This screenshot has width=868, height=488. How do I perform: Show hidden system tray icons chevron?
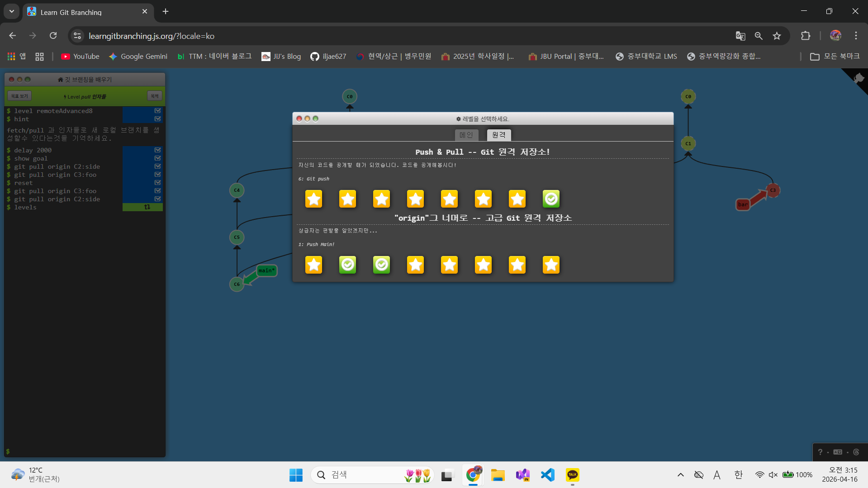pos(680,474)
